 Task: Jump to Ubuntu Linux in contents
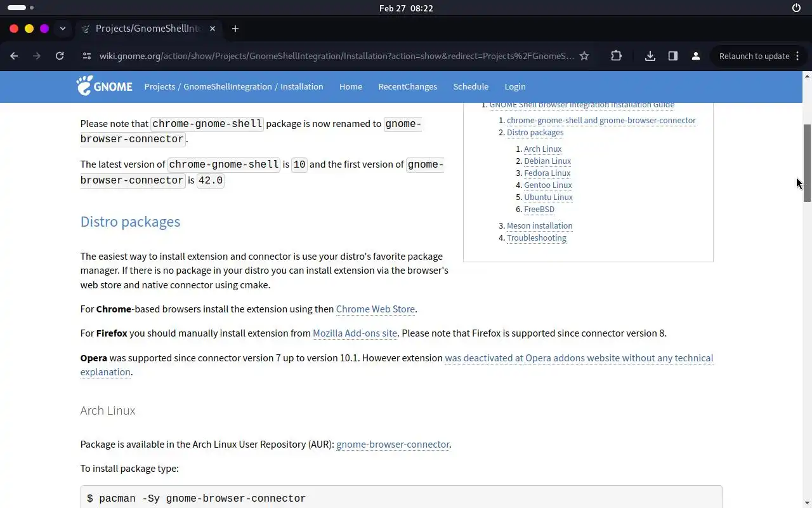(x=548, y=197)
